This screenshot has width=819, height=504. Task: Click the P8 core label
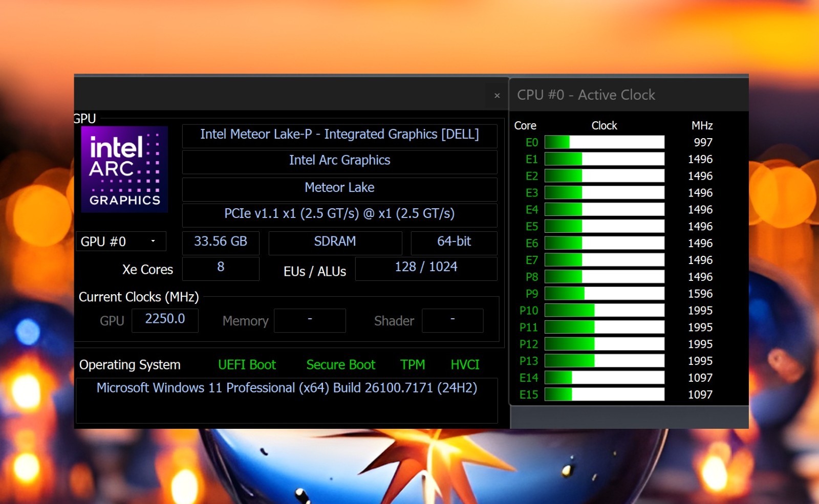(532, 277)
